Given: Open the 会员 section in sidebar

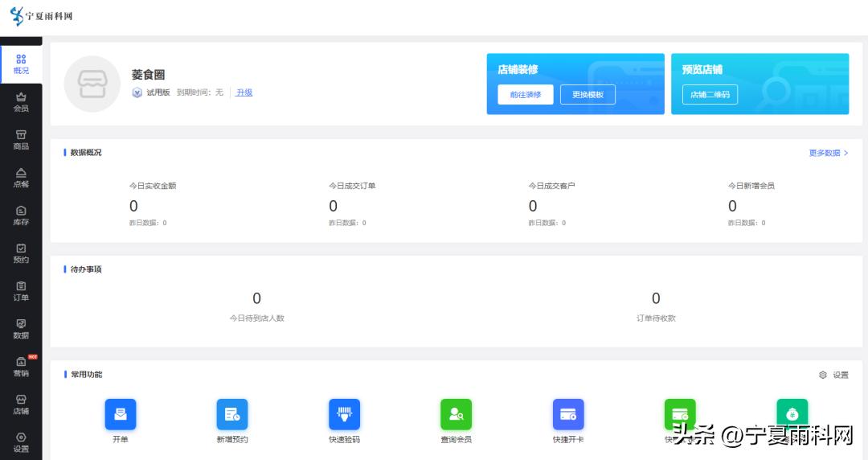Looking at the screenshot, I should 21,101.
